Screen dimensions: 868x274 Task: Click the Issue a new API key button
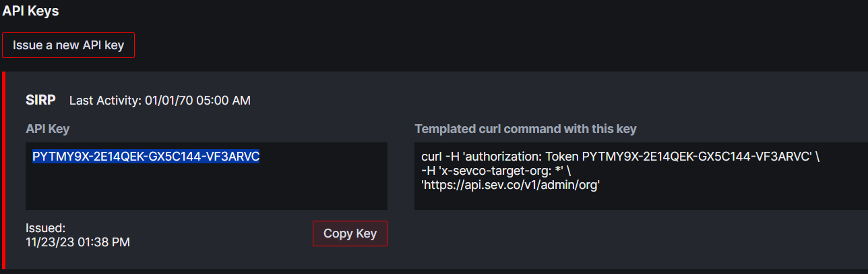(68, 45)
